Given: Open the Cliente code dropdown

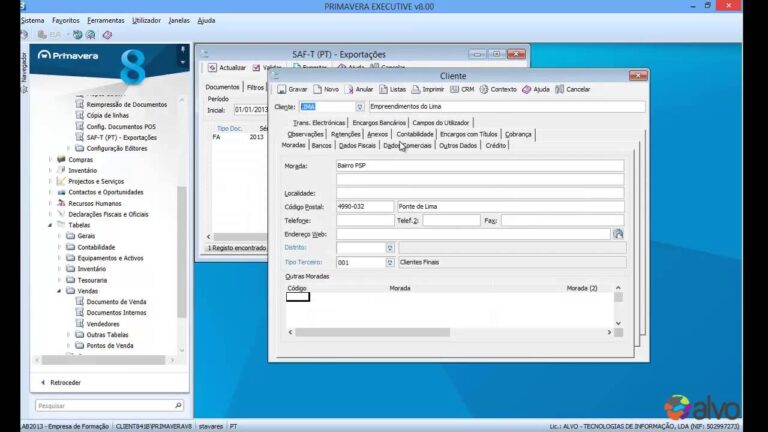Looking at the screenshot, I should (x=360, y=107).
